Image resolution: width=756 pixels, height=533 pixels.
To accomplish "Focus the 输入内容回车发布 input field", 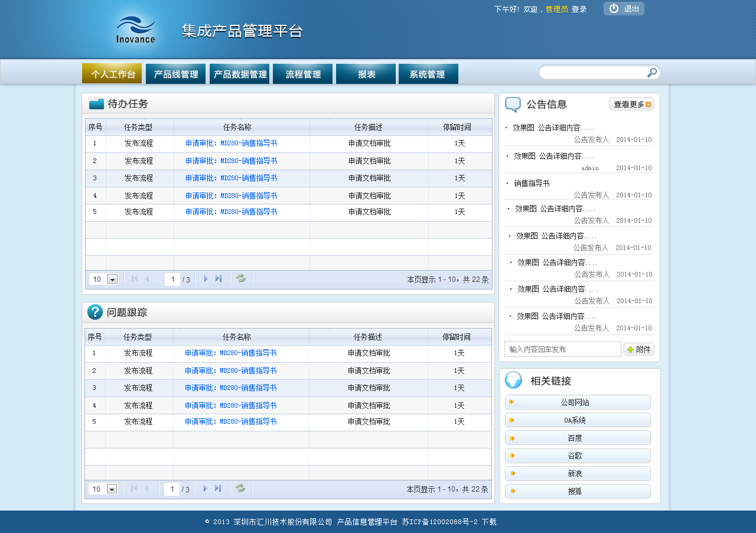I will click(x=563, y=349).
